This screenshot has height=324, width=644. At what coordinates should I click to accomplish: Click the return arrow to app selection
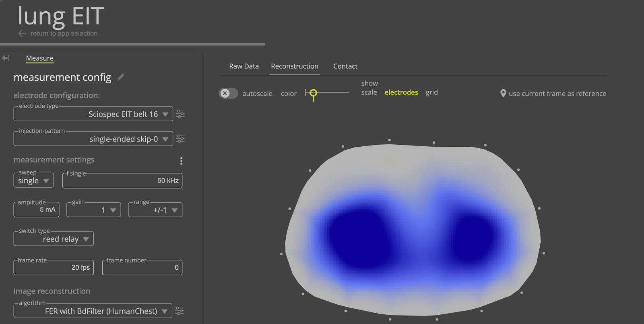point(23,34)
